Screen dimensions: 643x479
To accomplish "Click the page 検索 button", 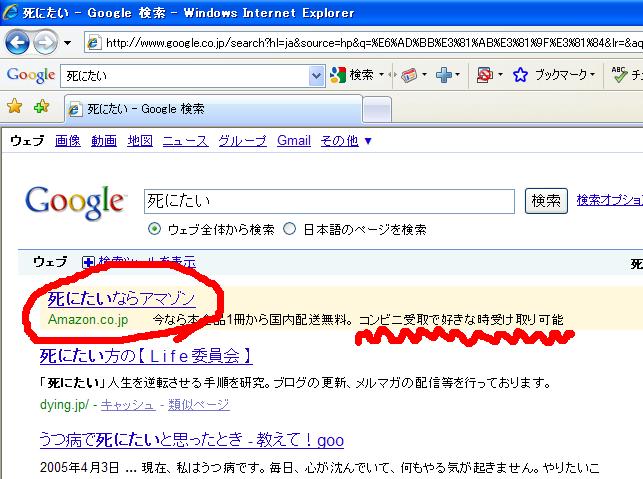I will pyautogui.click(x=546, y=201).
